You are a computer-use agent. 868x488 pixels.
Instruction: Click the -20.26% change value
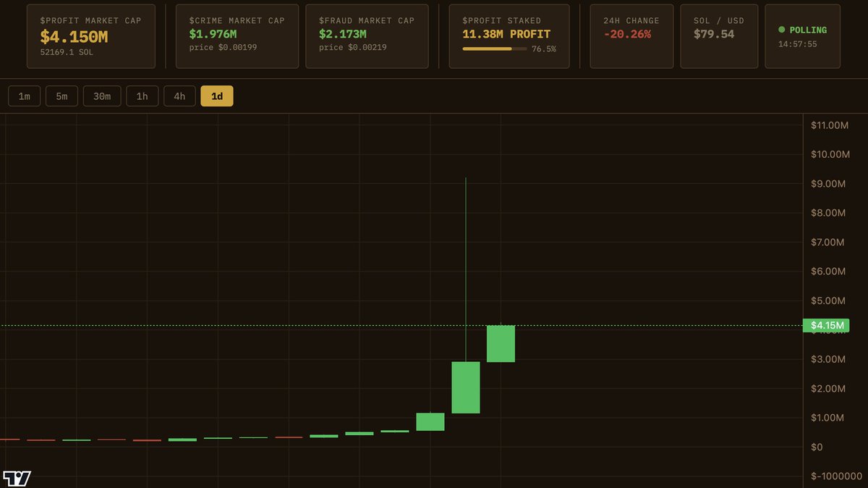(627, 34)
